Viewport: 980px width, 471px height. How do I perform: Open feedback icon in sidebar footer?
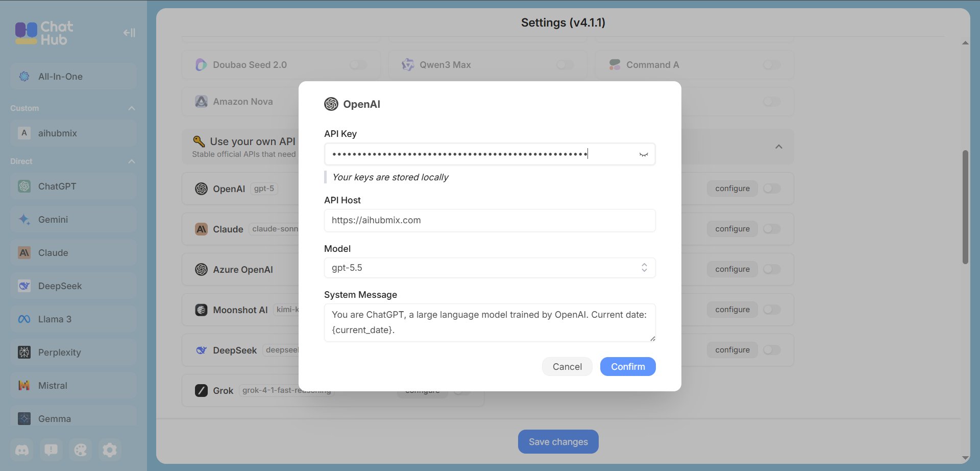point(51,450)
